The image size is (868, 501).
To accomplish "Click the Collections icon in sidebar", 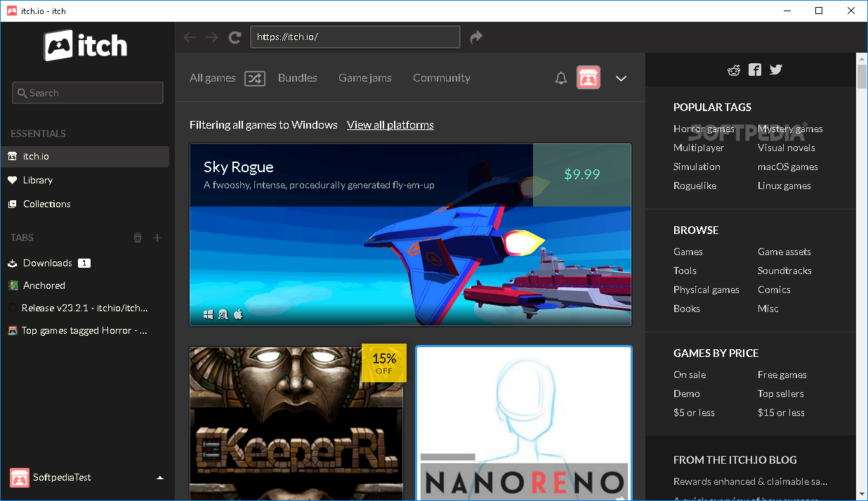I will pyautogui.click(x=13, y=204).
